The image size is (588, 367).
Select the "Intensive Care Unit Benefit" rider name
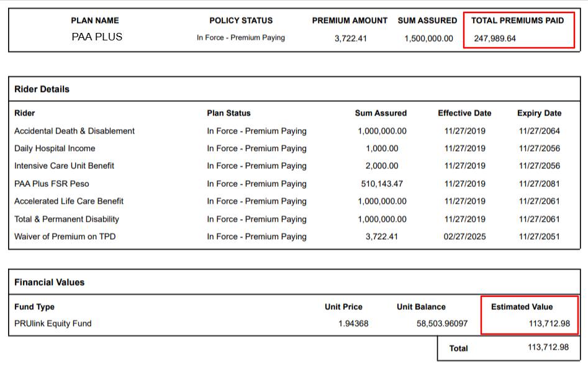(64, 166)
